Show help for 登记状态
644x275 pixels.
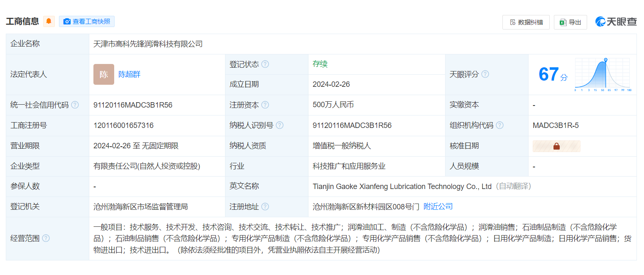[x=265, y=64]
